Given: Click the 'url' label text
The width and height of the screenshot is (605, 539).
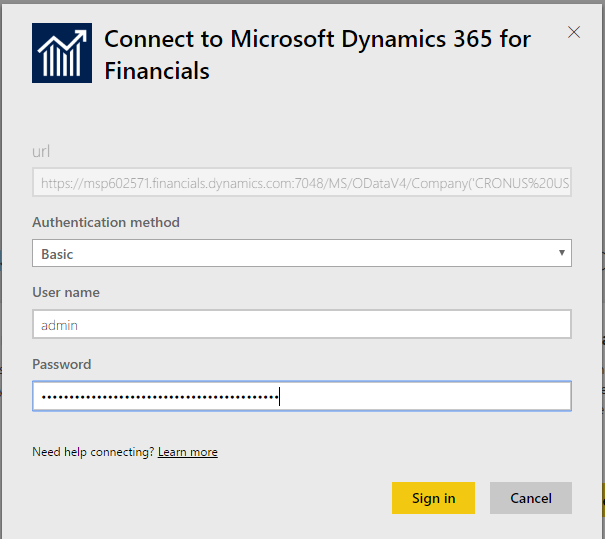Looking at the screenshot, I should point(41,151).
